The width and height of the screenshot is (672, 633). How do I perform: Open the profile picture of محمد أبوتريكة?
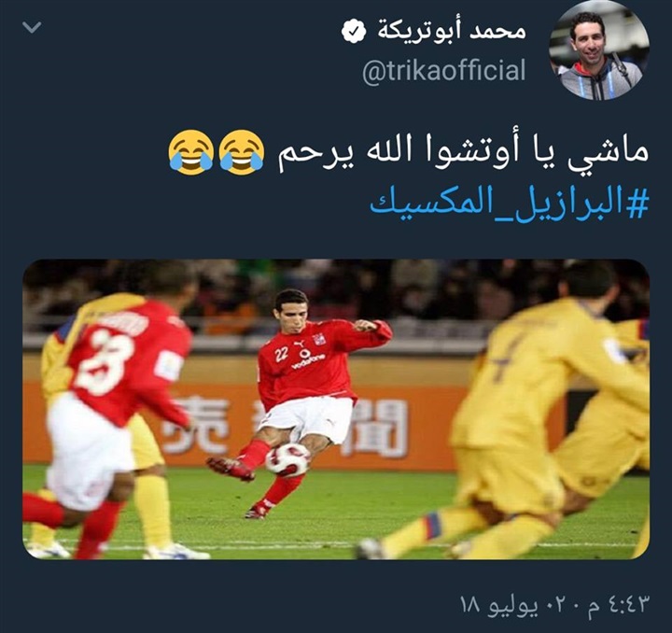pos(599,50)
